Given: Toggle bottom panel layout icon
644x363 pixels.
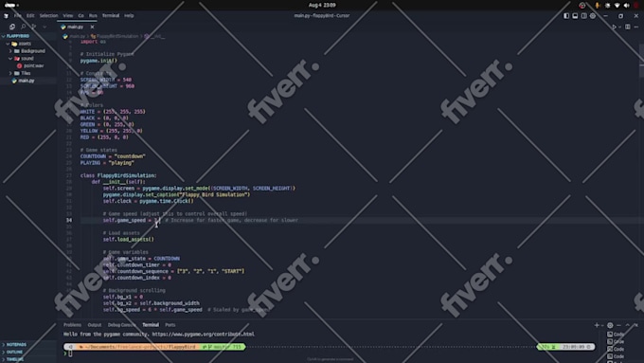Looking at the screenshot, I should [x=575, y=15].
